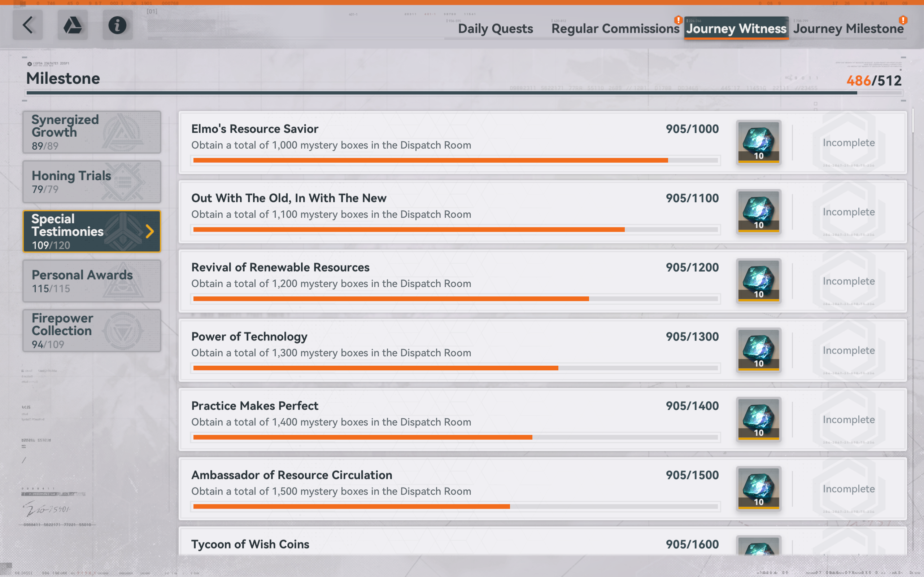
Task: Open the Honing Trials category
Action: point(92,182)
